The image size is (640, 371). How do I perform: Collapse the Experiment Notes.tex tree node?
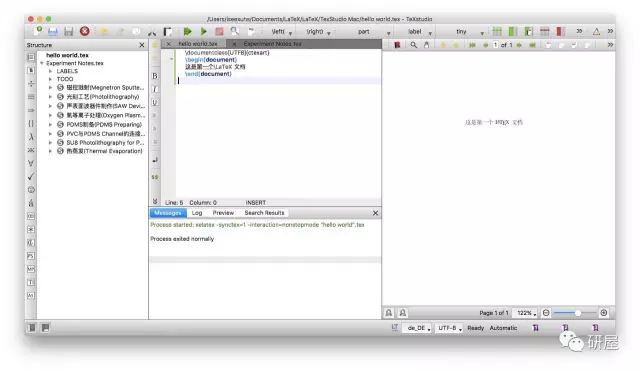pyautogui.click(x=42, y=63)
